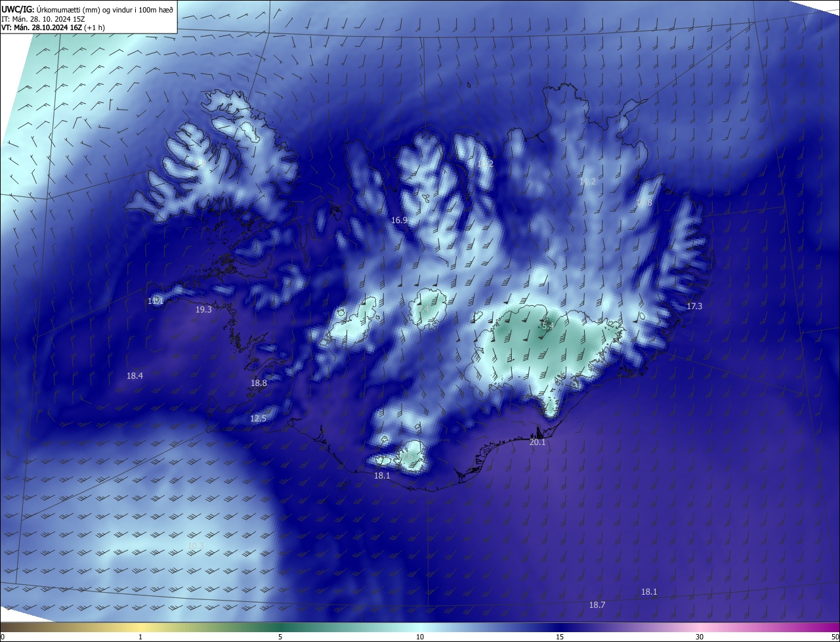840x642 pixels.
Task: Click the 20.1 value label on the south coast
Action: click(537, 442)
